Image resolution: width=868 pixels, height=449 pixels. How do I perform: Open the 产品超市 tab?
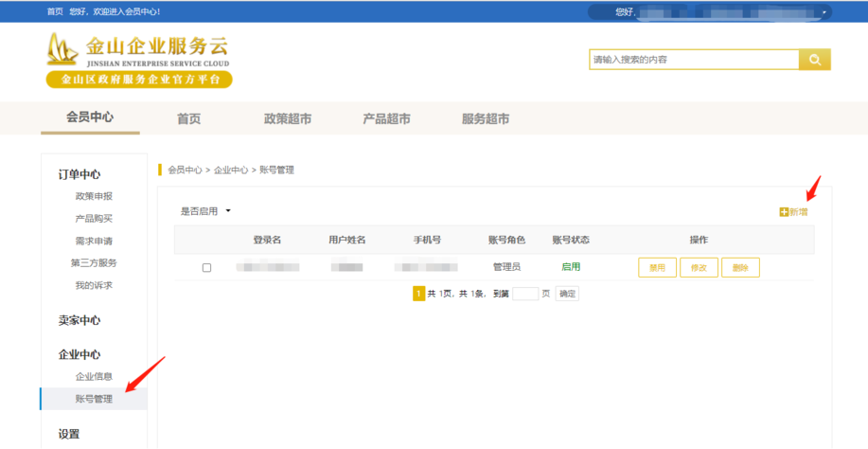(x=386, y=119)
